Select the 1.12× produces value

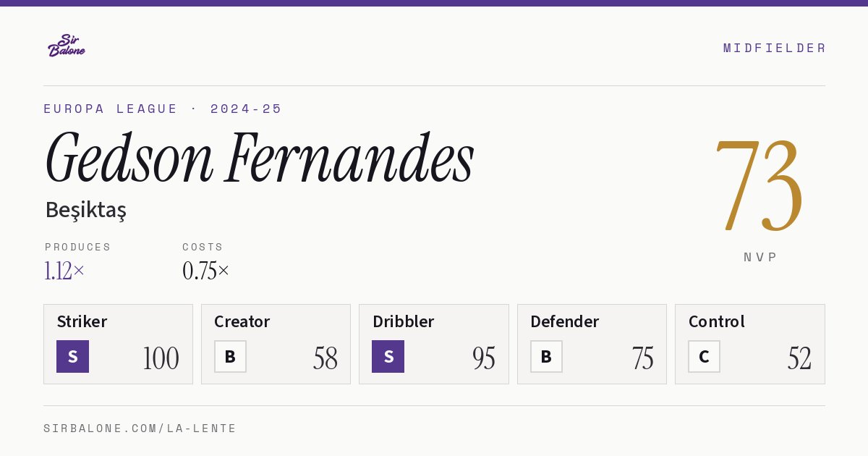pyautogui.click(x=64, y=271)
